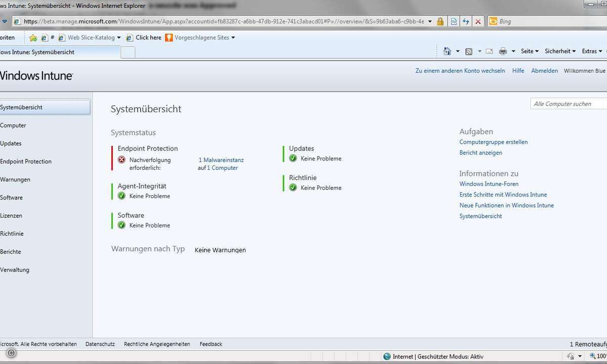The height and width of the screenshot is (364, 607).
Task: Expand the Vorgeschlagene Sites dropdown arrow
Action: click(233, 37)
